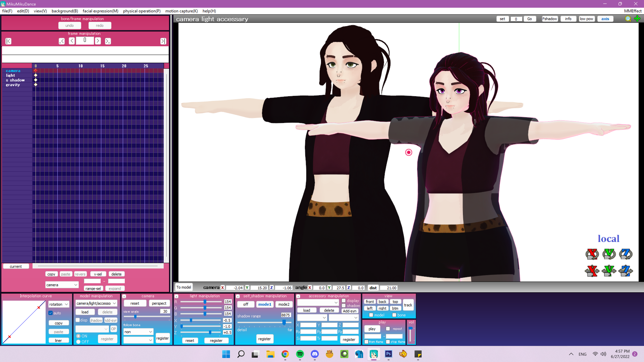Click the Z axis move icon
Screen dimensions: 644x362
click(x=626, y=271)
